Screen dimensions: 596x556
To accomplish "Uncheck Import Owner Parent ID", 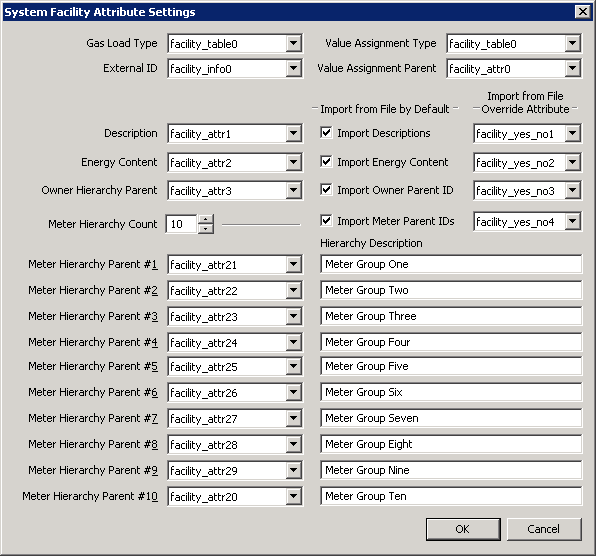I will coord(326,190).
